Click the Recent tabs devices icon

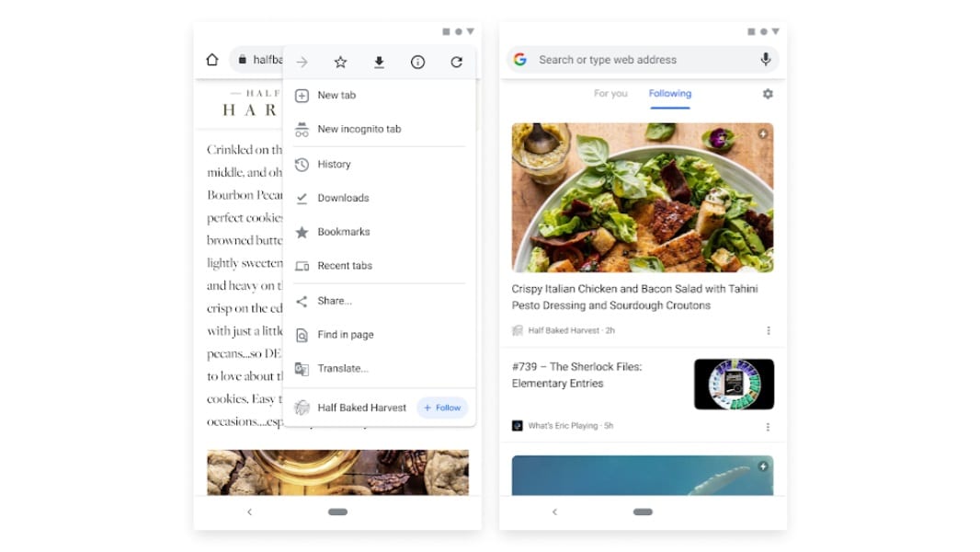tap(302, 266)
